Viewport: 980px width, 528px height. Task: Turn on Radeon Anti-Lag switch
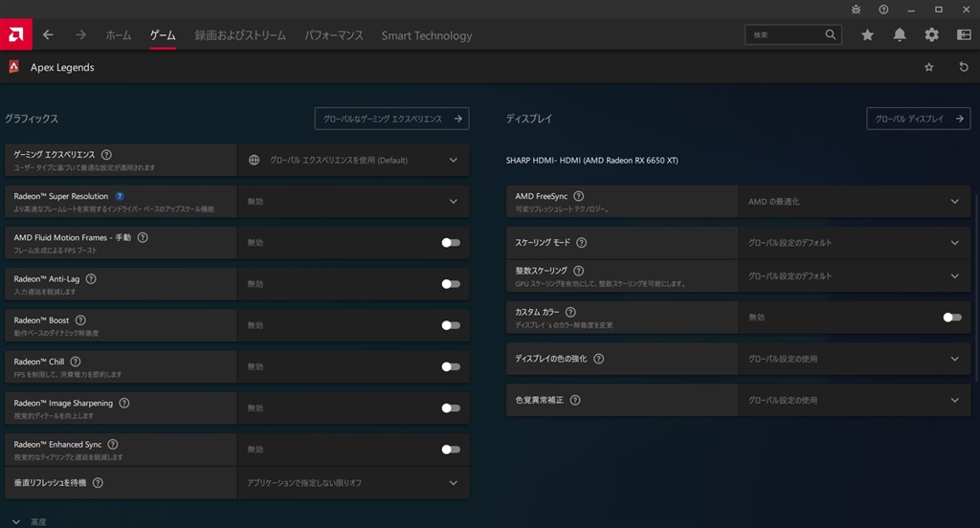(x=450, y=284)
